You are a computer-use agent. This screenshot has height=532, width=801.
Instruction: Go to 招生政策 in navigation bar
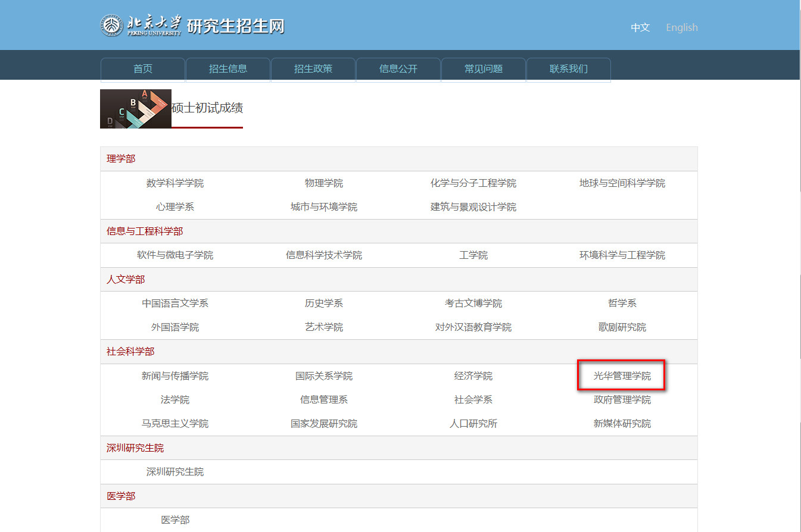tap(313, 69)
